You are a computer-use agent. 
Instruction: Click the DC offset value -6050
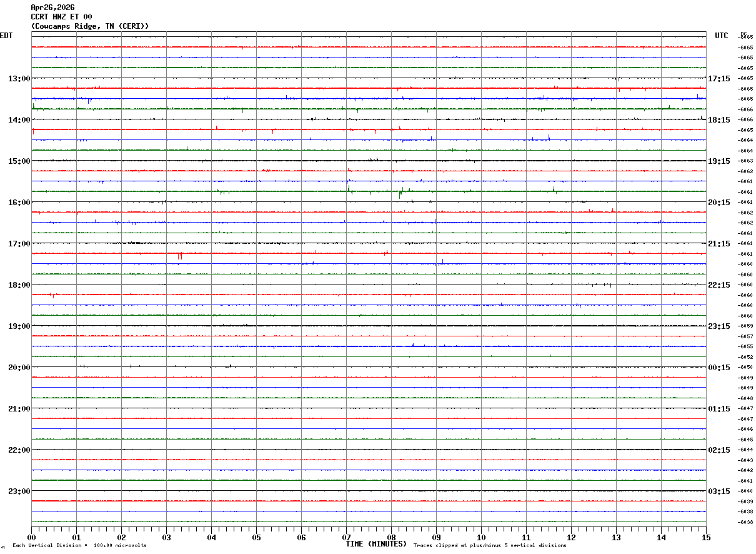tap(745, 367)
